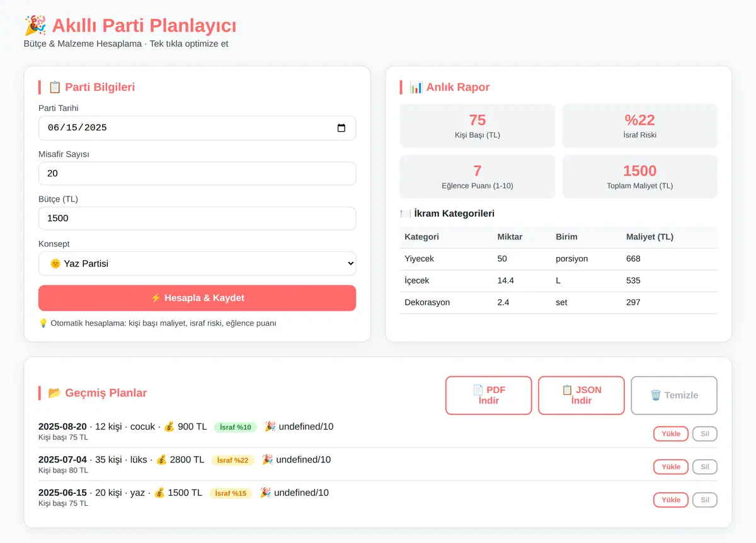Screen dimensions: 756x543
Task: Click the plate icon next to İkram Kategorileri
Action: 405,214
